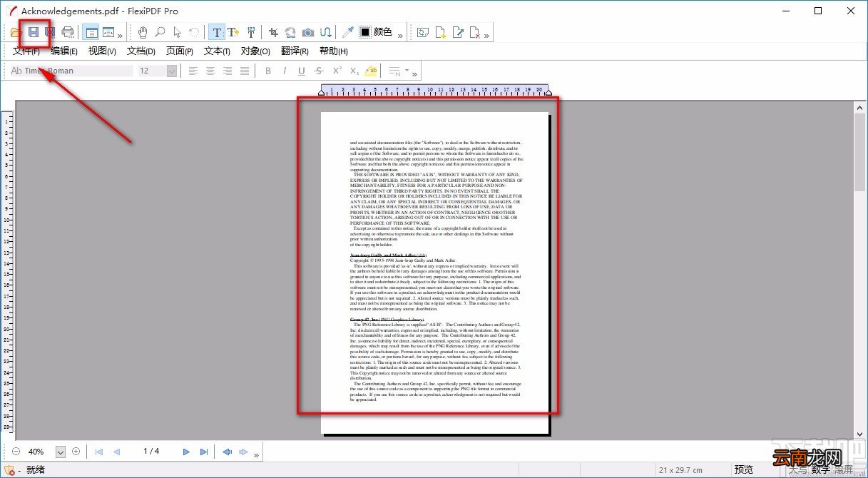Toggle Superscript X² formatting
Image resolution: width=868 pixels, height=478 pixels.
pyautogui.click(x=337, y=71)
